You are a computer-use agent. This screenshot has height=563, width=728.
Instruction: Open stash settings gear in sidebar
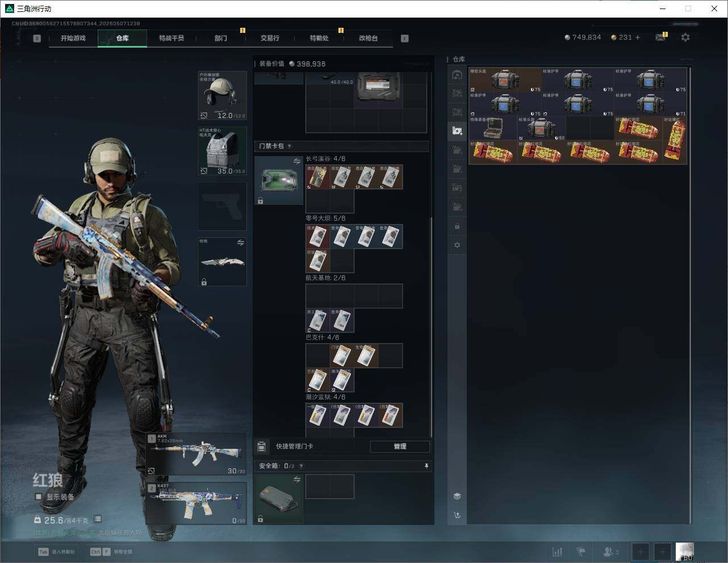coord(457,245)
